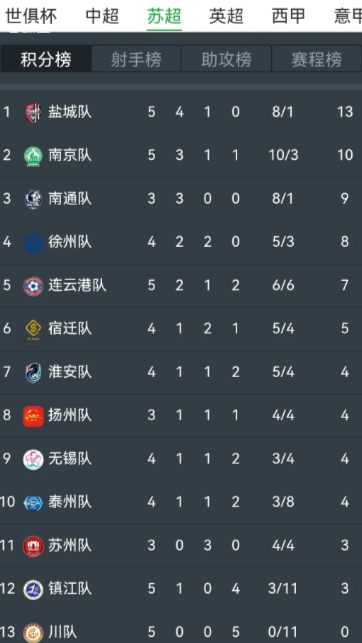Select the 赛程榜 tab
This screenshot has height=643, width=362.
pyautogui.click(x=316, y=59)
